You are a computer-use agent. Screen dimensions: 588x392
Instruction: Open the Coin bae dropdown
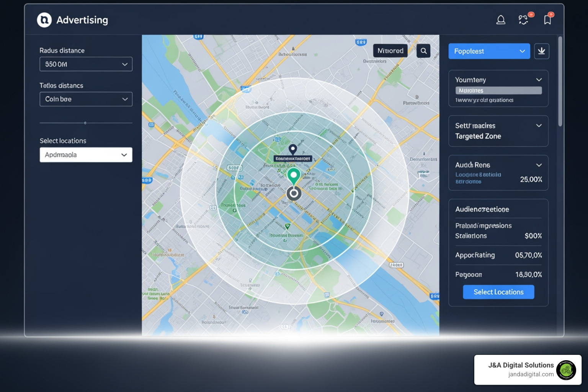point(86,99)
